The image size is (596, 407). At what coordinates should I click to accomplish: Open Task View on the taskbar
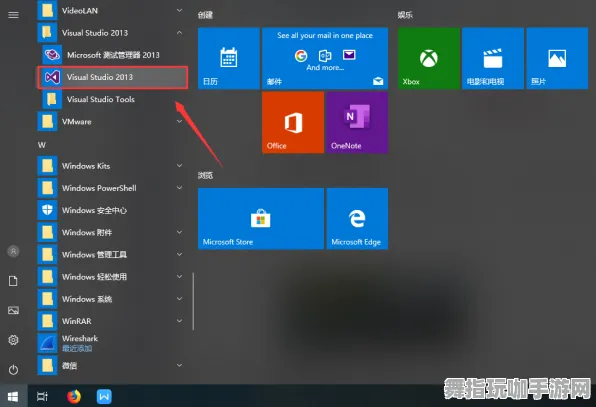(42, 397)
